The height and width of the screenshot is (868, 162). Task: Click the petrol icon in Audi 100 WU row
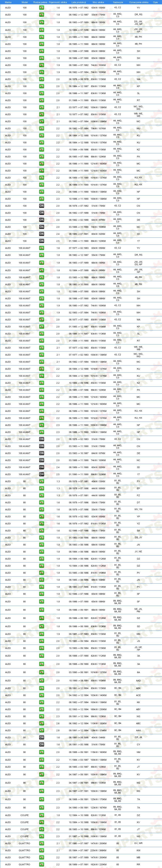[41, 128]
